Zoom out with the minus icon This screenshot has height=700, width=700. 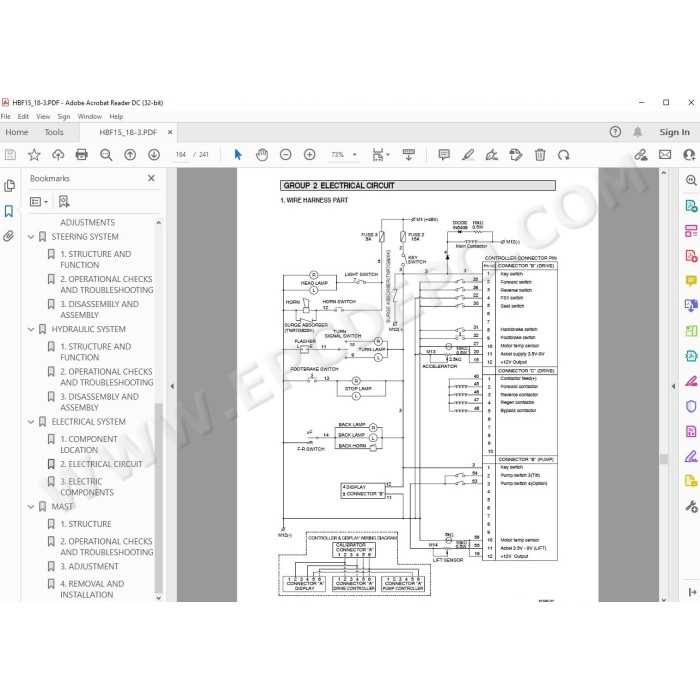click(286, 155)
